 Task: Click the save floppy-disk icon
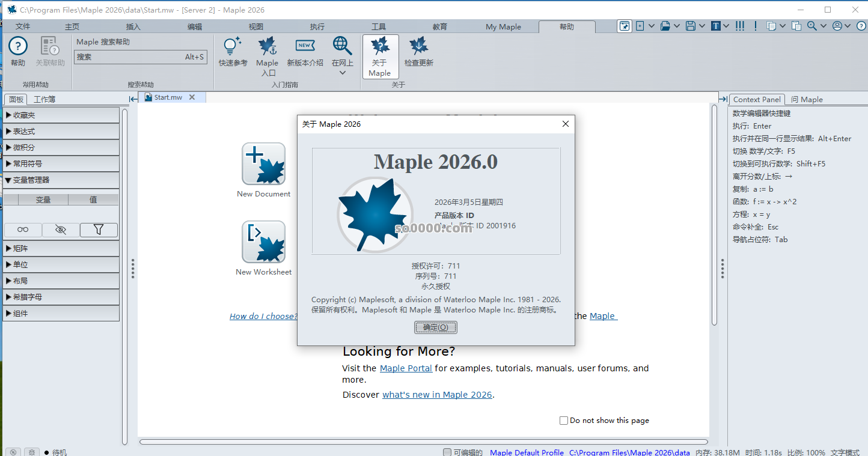click(691, 26)
